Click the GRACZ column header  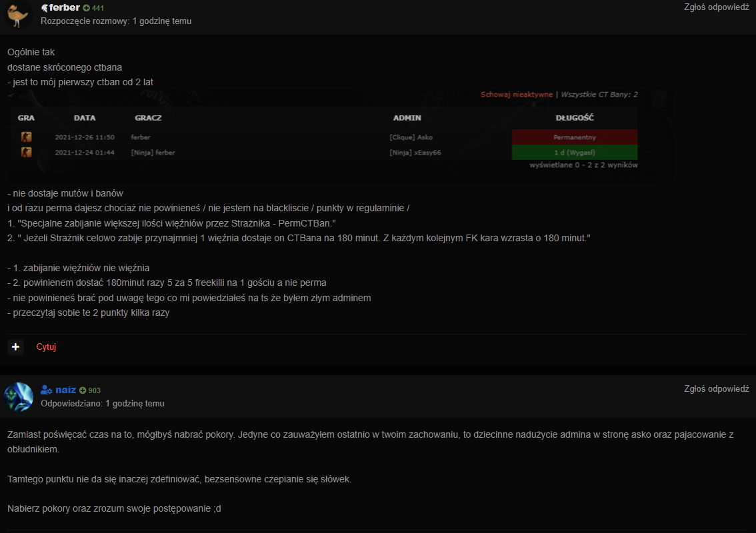pyautogui.click(x=148, y=117)
